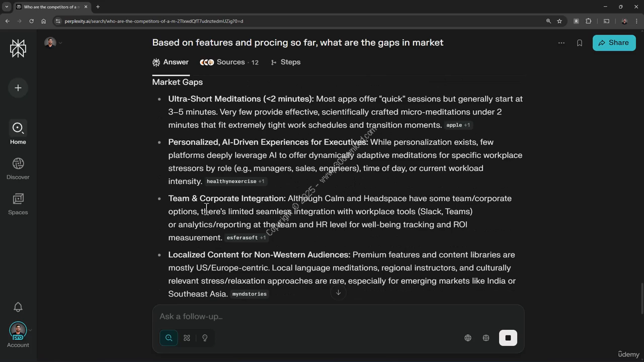Expand the Account menu chevron
Image resolution: width=644 pixels, height=362 pixels.
click(30, 330)
